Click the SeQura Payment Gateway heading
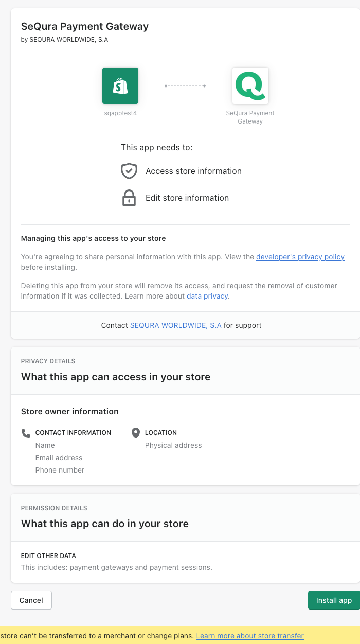This screenshot has height=644, width=360. tap(85, 26)
